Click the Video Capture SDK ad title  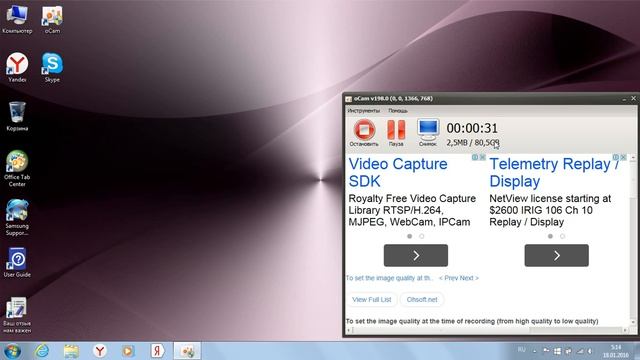[x=398, y=172]
